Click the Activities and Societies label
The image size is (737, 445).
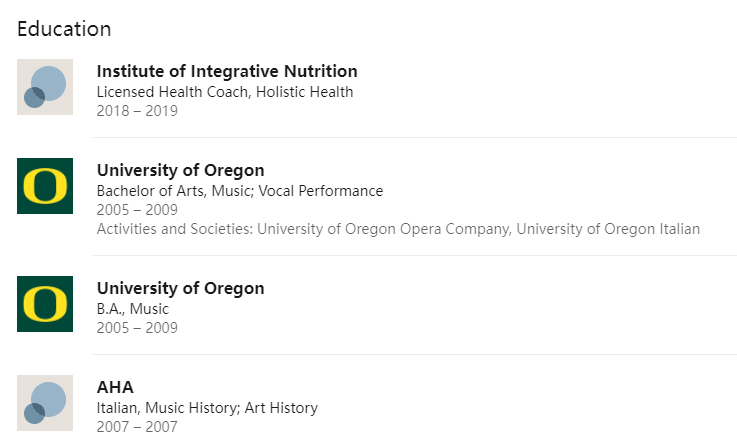[x=175, y=229]
